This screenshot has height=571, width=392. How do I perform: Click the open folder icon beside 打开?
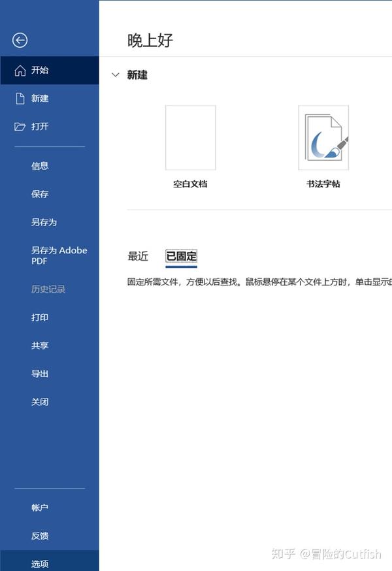pyautogui.click(x=20, y=126)
